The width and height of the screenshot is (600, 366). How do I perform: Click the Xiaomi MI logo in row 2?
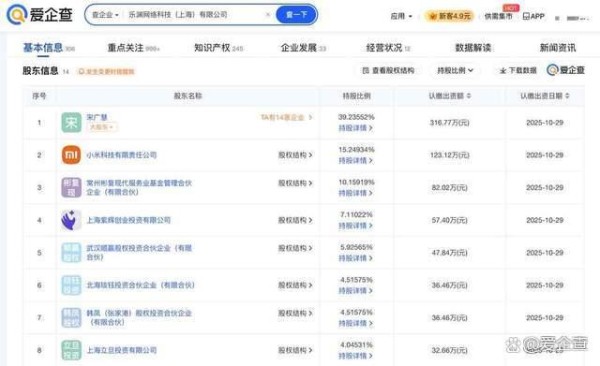[71, 155]
